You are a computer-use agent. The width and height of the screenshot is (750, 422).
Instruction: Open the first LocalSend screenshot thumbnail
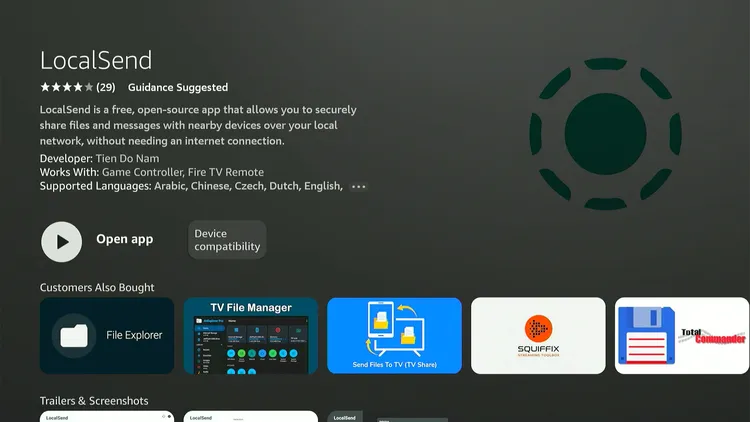(x=107, y=416)
